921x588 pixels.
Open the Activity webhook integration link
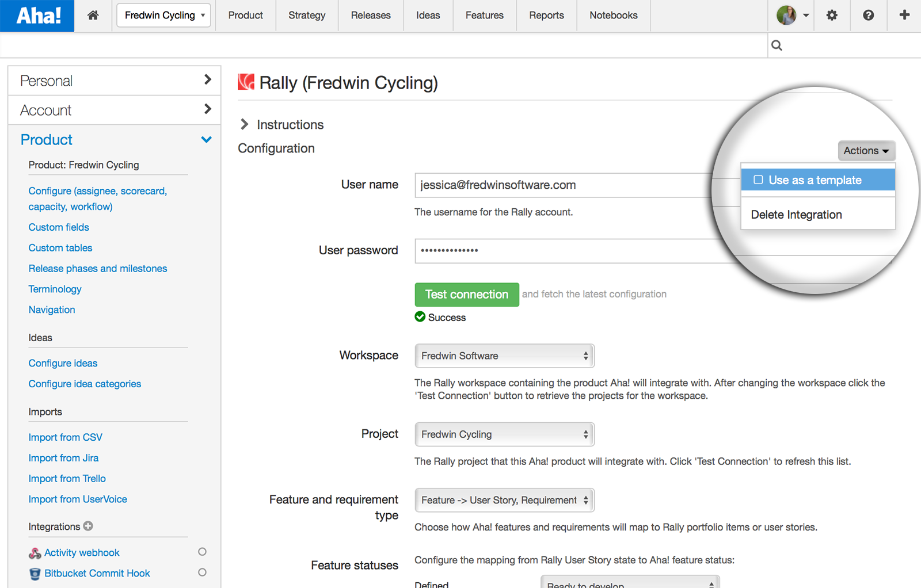tap(82, 553)
